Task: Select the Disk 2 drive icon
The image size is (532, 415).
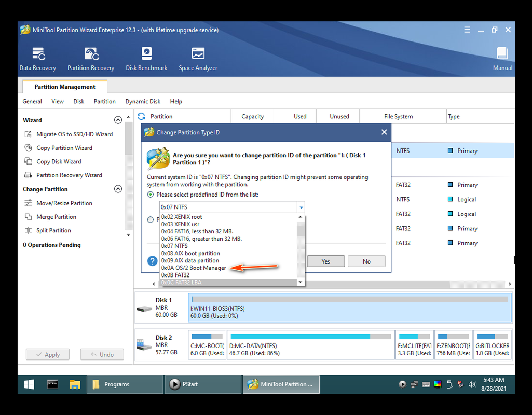Action: (x=144, y=345)
